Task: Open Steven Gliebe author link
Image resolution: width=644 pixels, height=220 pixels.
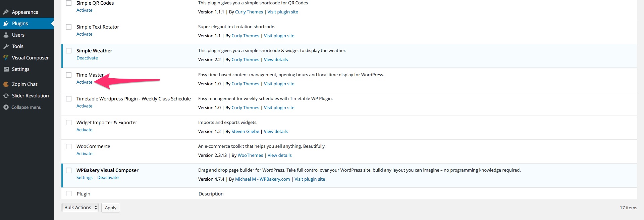Action: click(245, 132)
